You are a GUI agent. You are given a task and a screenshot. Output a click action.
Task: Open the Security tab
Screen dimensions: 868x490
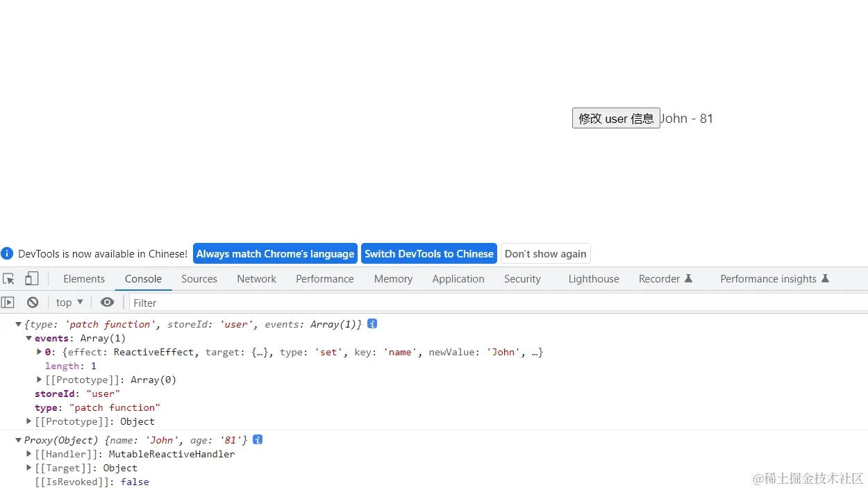click(522, 279)
